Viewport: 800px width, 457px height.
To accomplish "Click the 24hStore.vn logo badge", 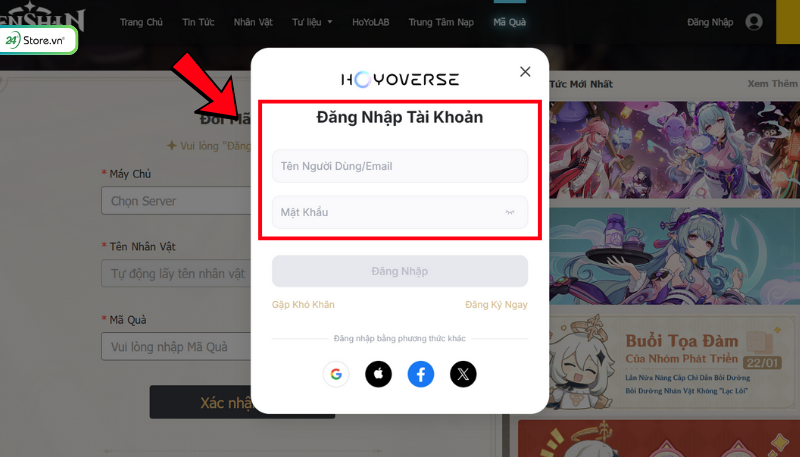I will coord(38,40).
